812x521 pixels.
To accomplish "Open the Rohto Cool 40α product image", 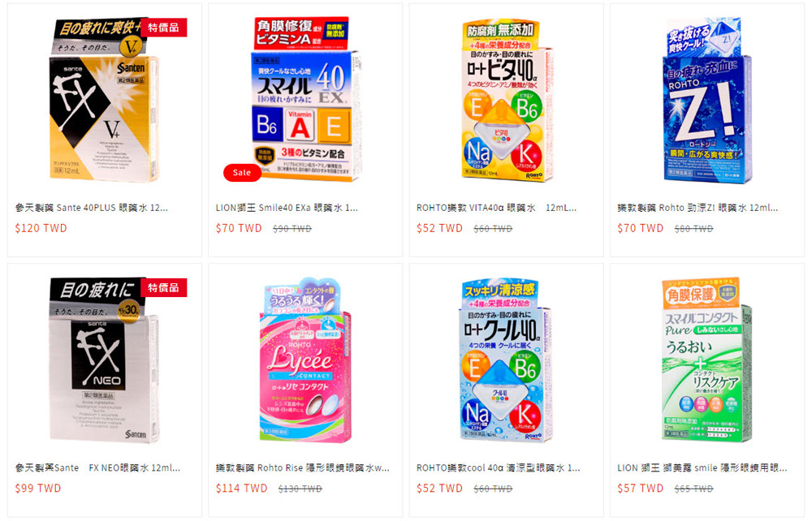I will pyautogui.click(x=505, y=360).
